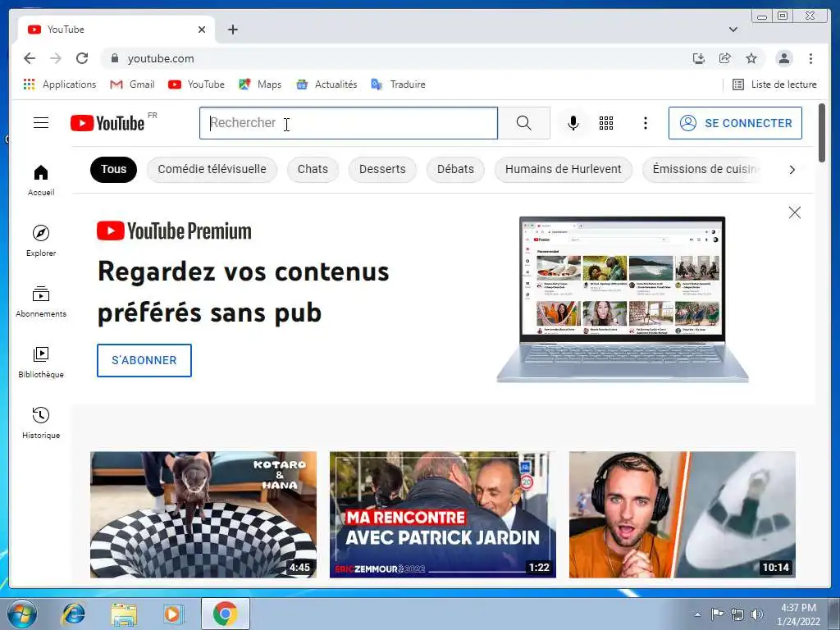Open Explorer in the sidebar
This screenshot has height=630, width=840.
41,241
